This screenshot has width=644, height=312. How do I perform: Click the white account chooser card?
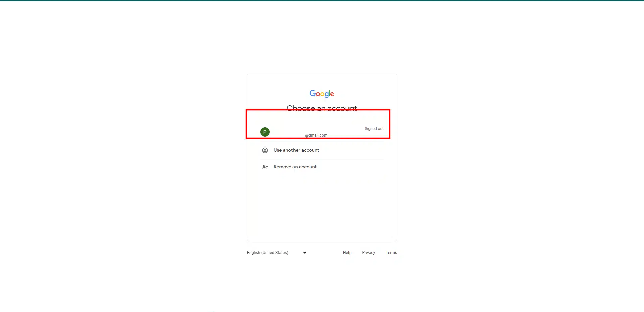(322, 208)
